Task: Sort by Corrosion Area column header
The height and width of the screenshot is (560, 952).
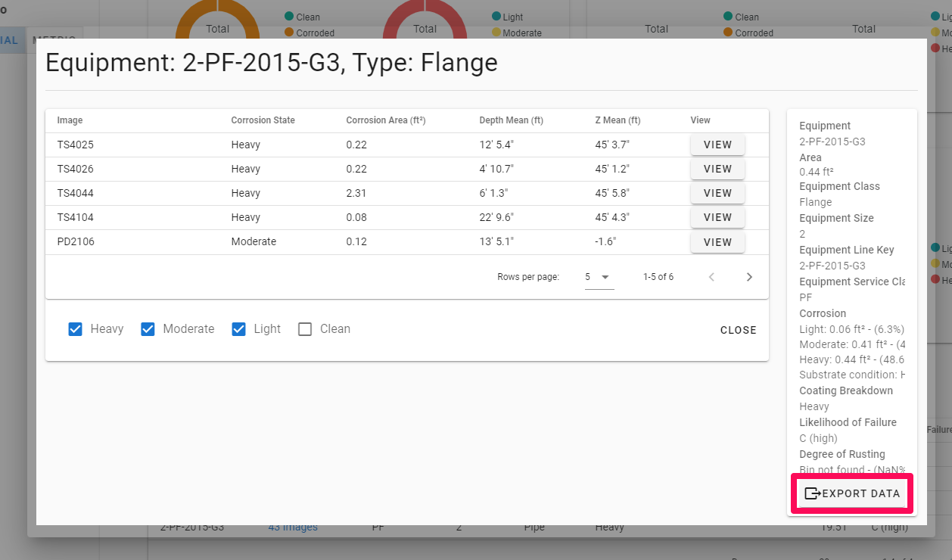Action: tap(386, 120)
